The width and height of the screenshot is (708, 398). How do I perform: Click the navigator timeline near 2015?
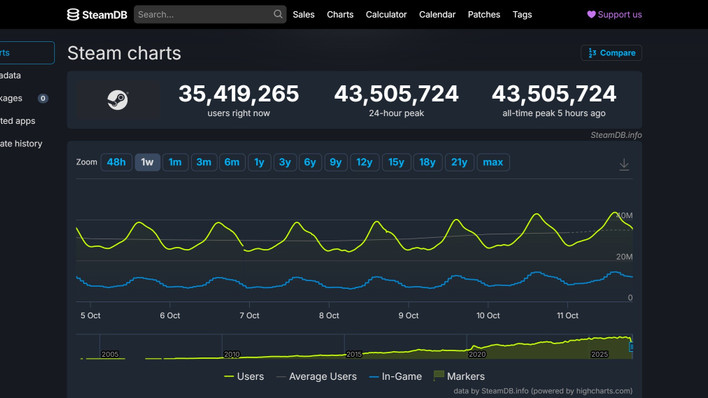pyautogui.click(x=354, y=354)
